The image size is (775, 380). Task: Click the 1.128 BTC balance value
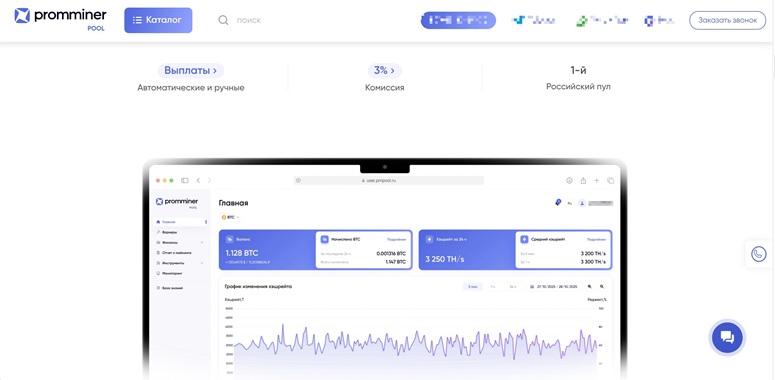click(242, 253)
